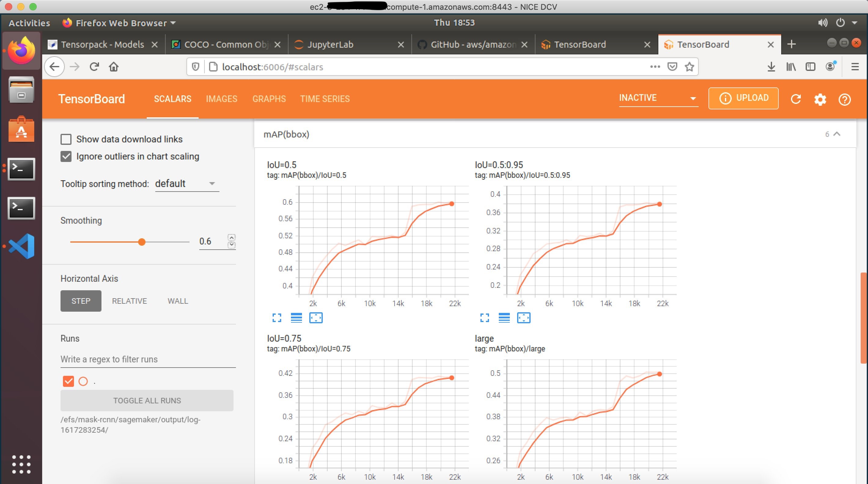Image resolution: width=868 pixels, height=484 pixels.
Task: Click the Firefox forward arrow
Action: tap(75, 67)
